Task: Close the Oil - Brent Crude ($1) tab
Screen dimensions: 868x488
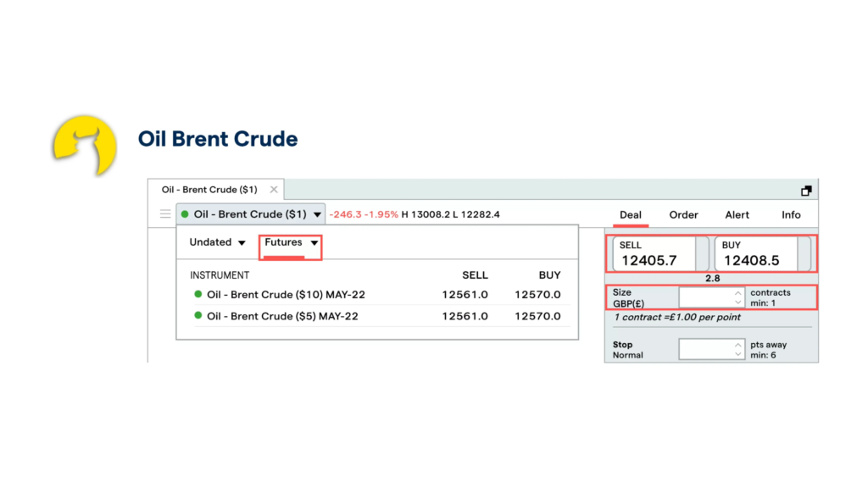Action: click(274, 190)
